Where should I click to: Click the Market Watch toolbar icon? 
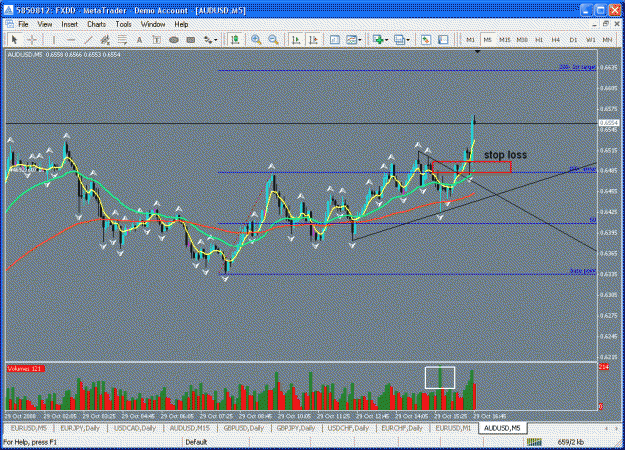coord(426,39)
